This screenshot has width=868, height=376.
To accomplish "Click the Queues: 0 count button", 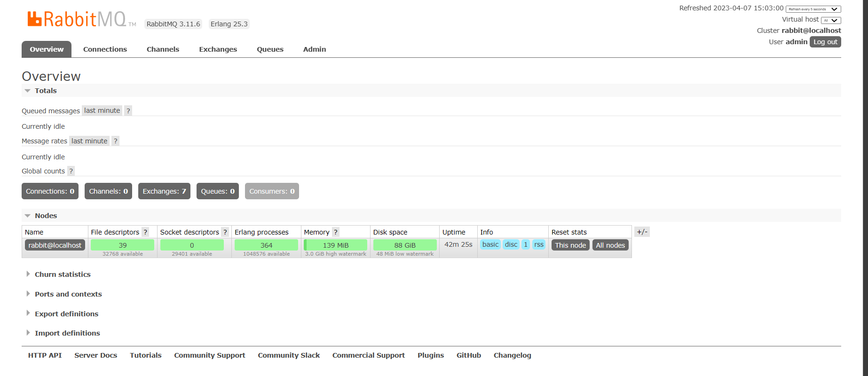I will (x=218, y=191).
